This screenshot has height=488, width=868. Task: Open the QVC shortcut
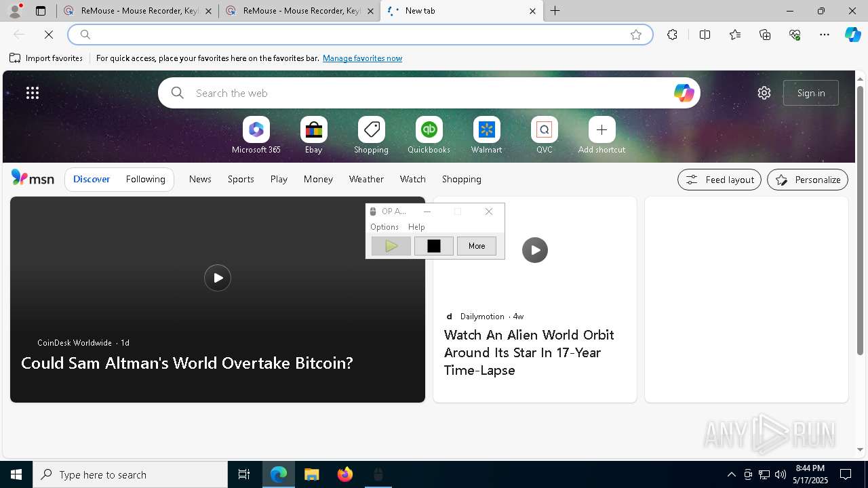pos(545,136)
